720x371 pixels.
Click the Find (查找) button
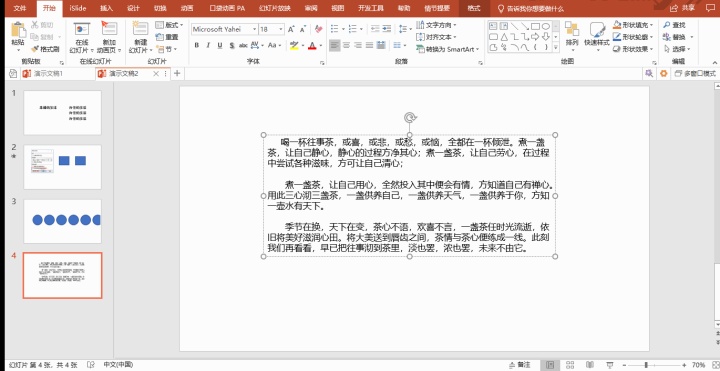pyautogui.click(x=674, y=25)
